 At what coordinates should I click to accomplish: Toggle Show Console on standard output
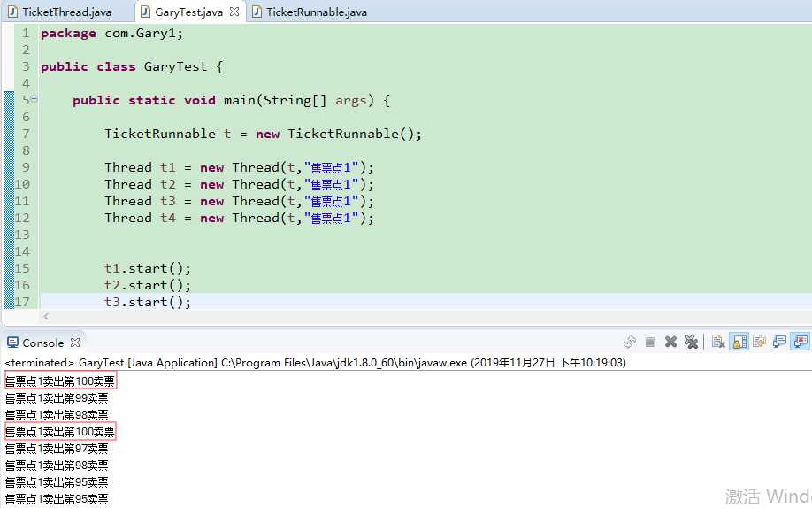point(779,342)
